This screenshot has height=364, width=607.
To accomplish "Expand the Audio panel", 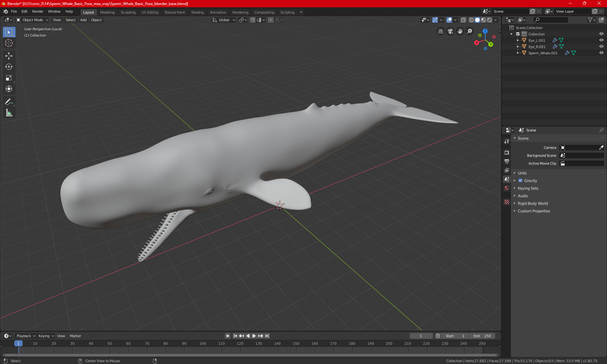I will [x=523, y=196].
